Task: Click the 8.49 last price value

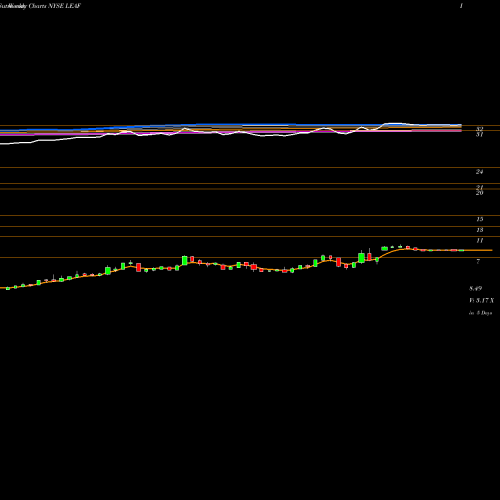Action: [475, 288]
